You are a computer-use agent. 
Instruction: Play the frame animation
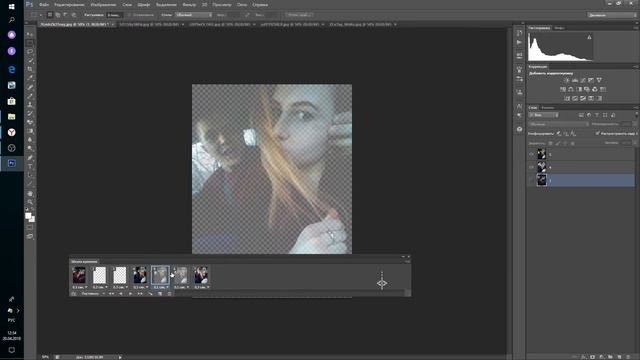click(130, 293)
